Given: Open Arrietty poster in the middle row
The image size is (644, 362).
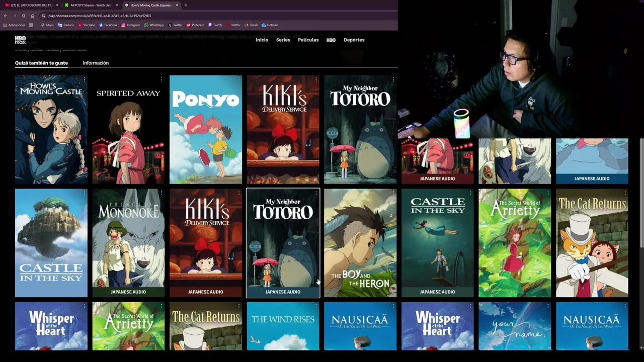Looking at the screenshot, I should (x=515, y=243).
